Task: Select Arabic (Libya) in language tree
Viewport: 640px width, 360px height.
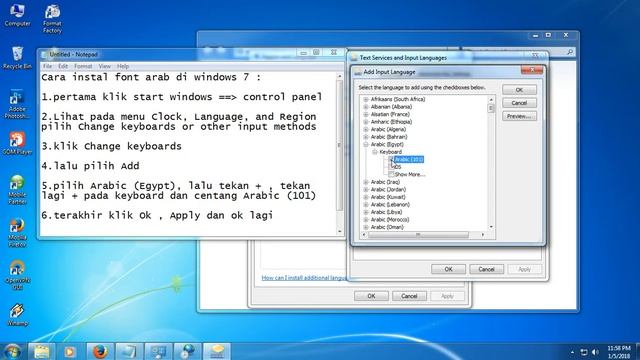Action: pyautogui.click(x=386, y=212)
